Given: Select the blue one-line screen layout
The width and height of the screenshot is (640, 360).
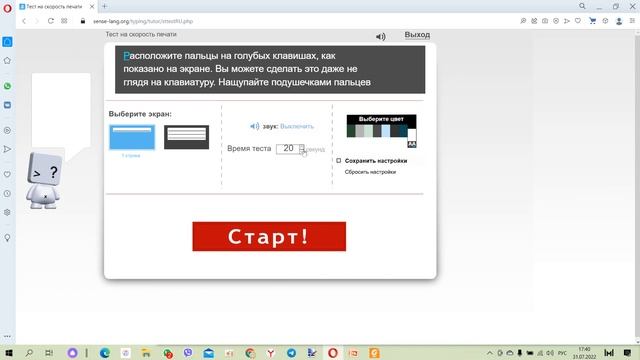Looking at the screenshot, I should coord(132,137).
